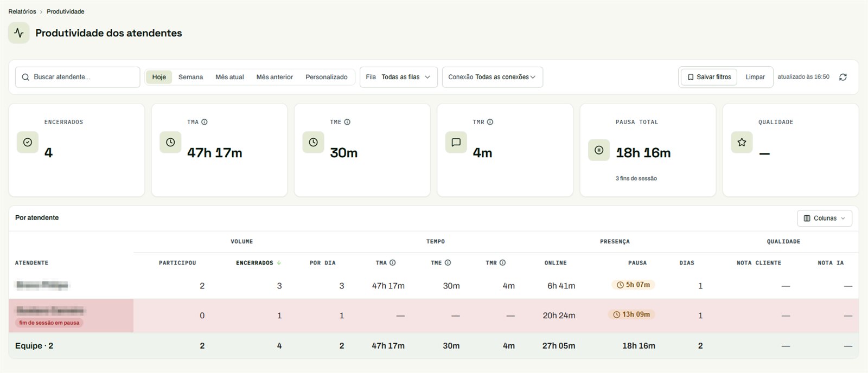Screen dimensions: 868x373
Task: Select the Semana period tab
Action: tap(190, 77)
